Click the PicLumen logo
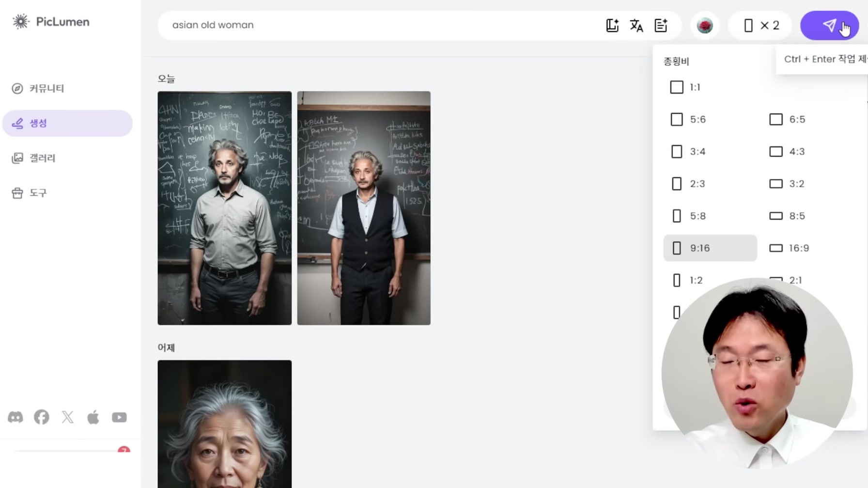This screenshot has height=488, width=868. pos(51,22)
